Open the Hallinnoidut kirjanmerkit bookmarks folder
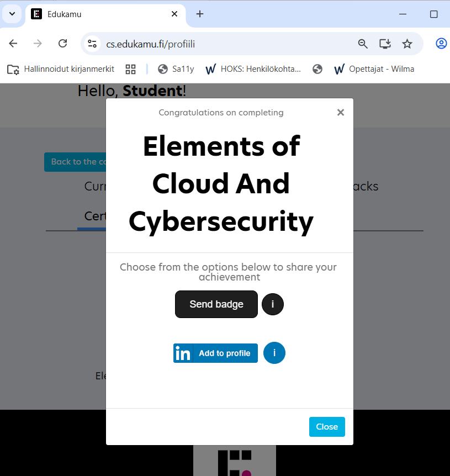This screenshot has height=476, width=450. 61,69
